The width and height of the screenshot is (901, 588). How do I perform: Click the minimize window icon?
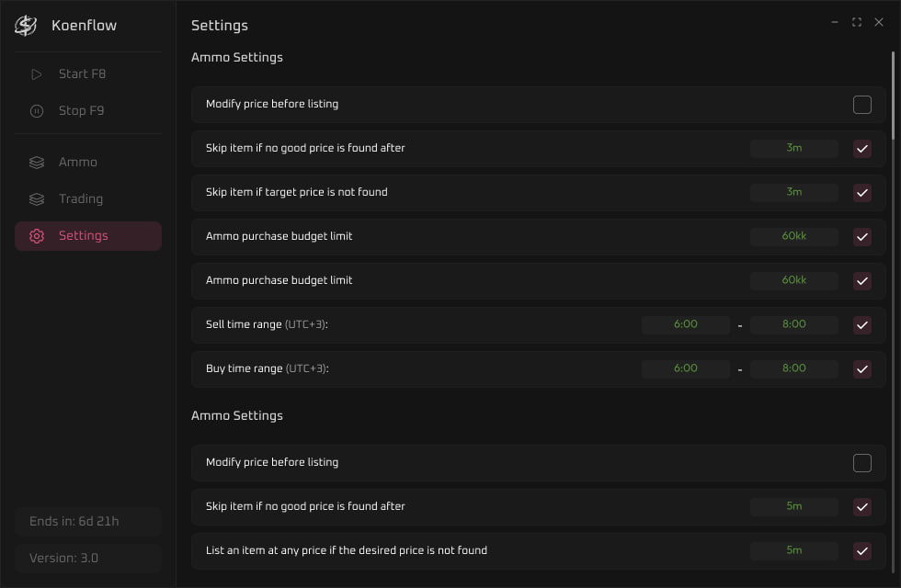click(835, 22)
